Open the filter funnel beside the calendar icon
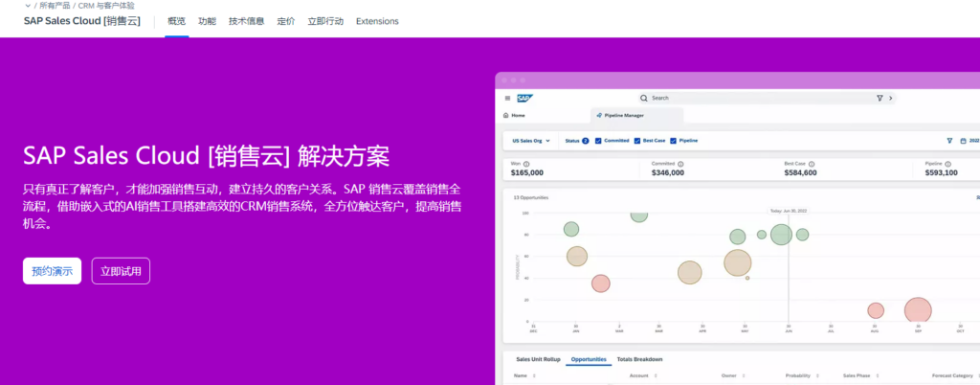Image resolution: width=980 pixels, height=385 pixels. point(949,141)
